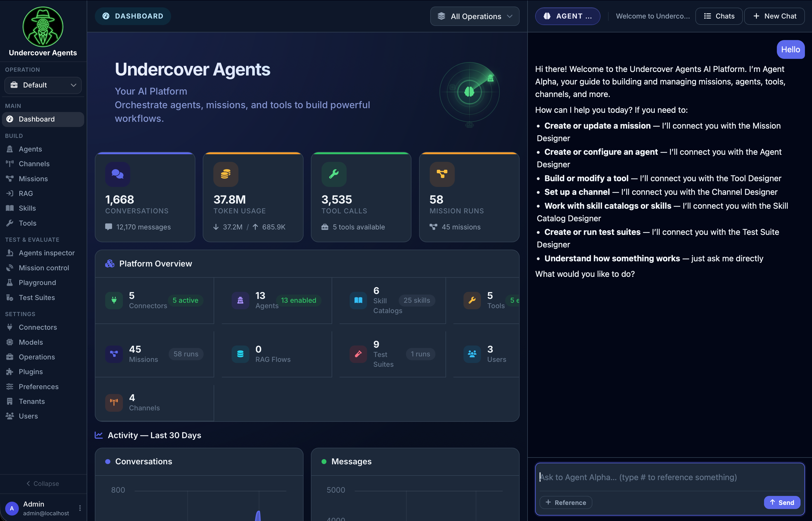This screenshot has height=521, width=812.
Task: Click the 58 runs badge
Action: click(x=186, y=354)
